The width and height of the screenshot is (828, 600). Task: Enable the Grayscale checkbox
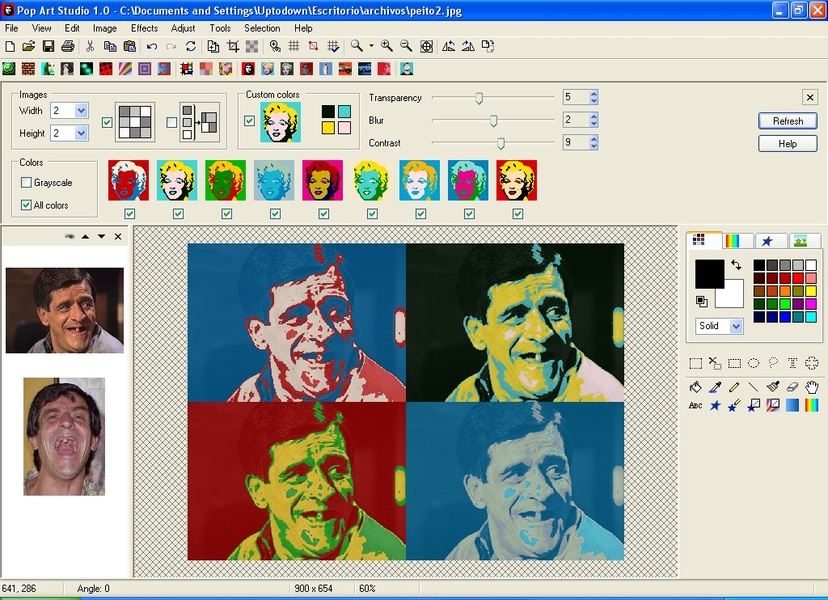(x=27, y=183)
